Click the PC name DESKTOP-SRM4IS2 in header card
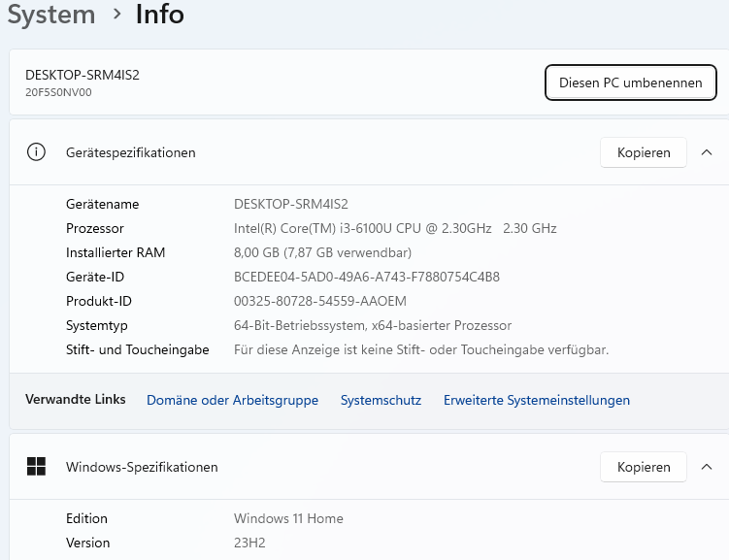This screenshot has width=729, height=560. tap(83, 75)
